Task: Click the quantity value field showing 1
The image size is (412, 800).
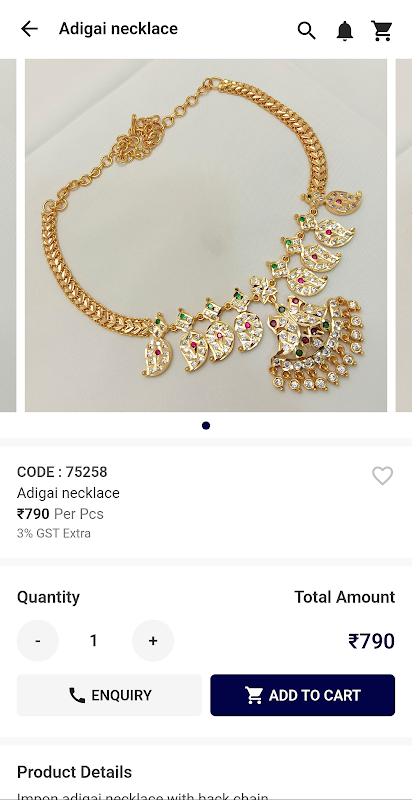Action: coord(93,640)
